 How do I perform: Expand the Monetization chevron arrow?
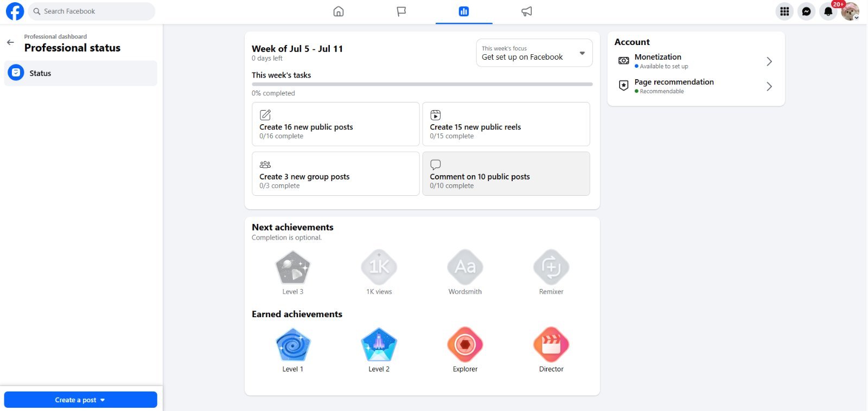pos(769,61)
